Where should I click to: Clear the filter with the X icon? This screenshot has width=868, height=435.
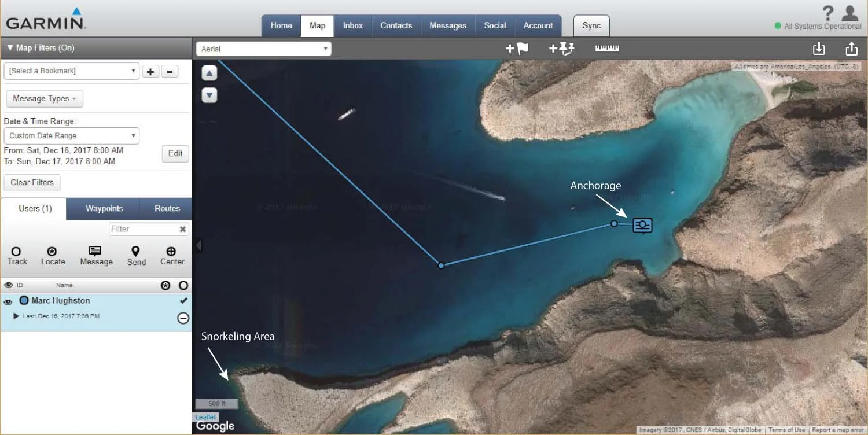pyautogui.click(x=183, y=229)
